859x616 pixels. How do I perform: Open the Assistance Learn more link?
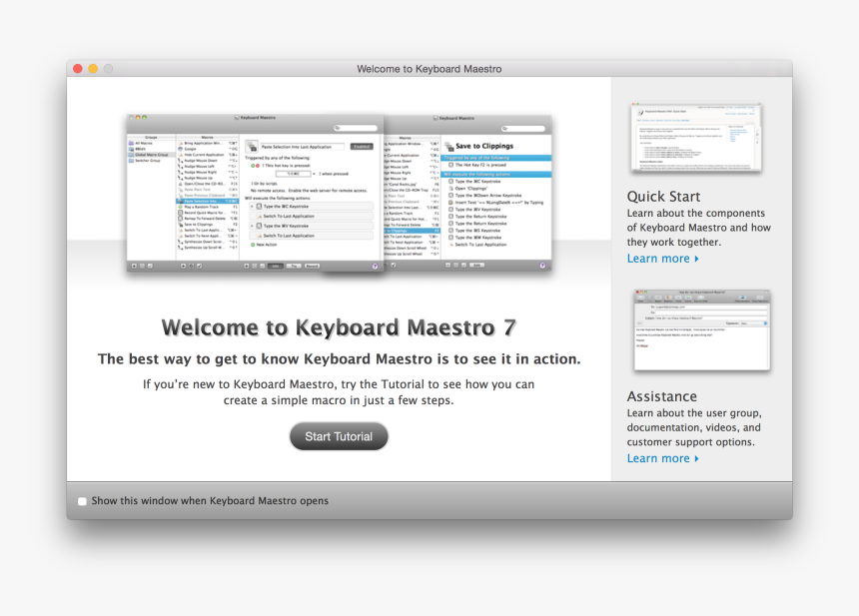pyautogui.click(x=663, y=458)
